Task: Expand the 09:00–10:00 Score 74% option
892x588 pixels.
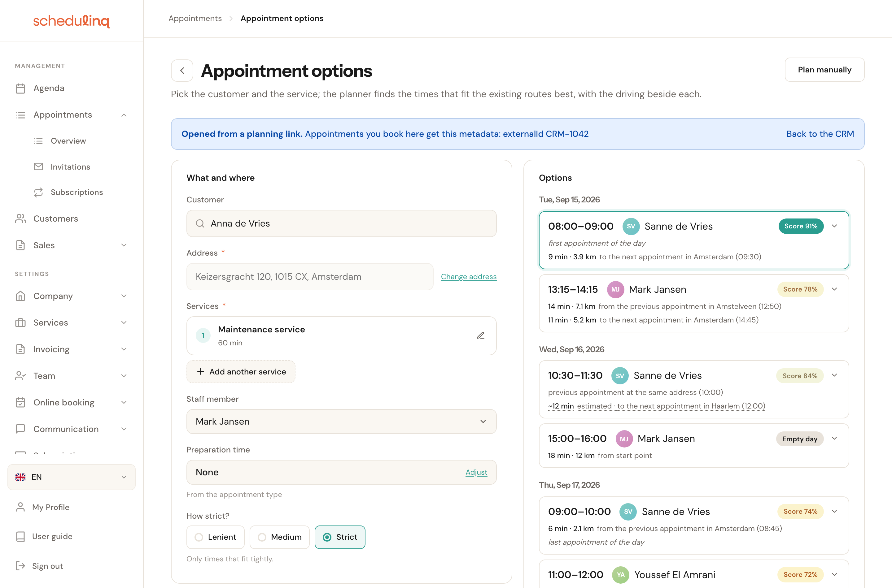Action: (x=834, y=512)
